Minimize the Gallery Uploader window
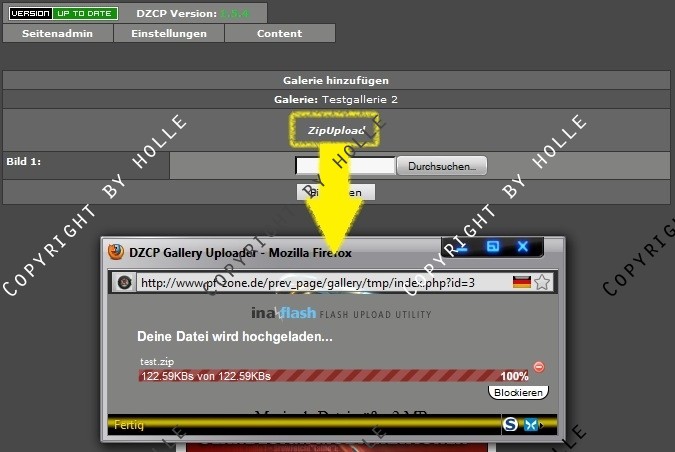 pos(462,247)
